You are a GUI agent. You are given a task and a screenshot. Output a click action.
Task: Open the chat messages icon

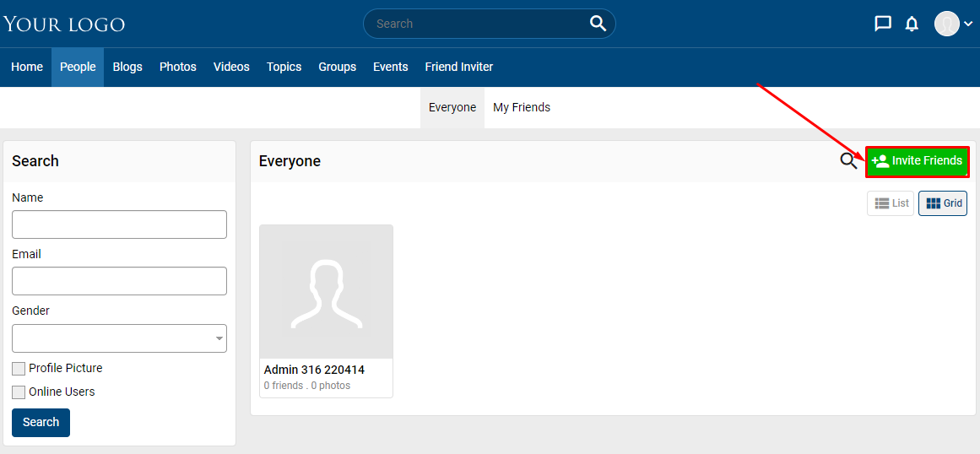(x=882, y=24)
